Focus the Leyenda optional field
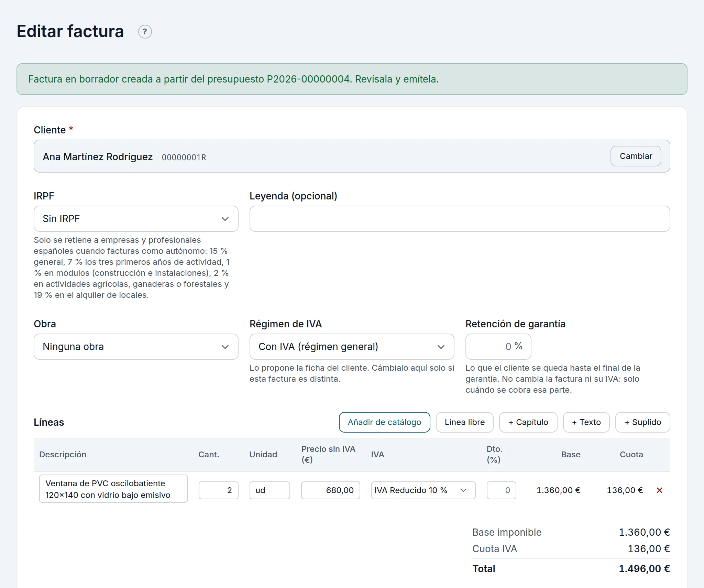 coord(460,219)
